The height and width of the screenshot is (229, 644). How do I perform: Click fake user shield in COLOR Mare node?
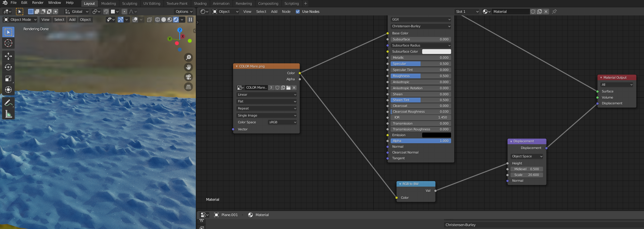click(x=277, y=88)
